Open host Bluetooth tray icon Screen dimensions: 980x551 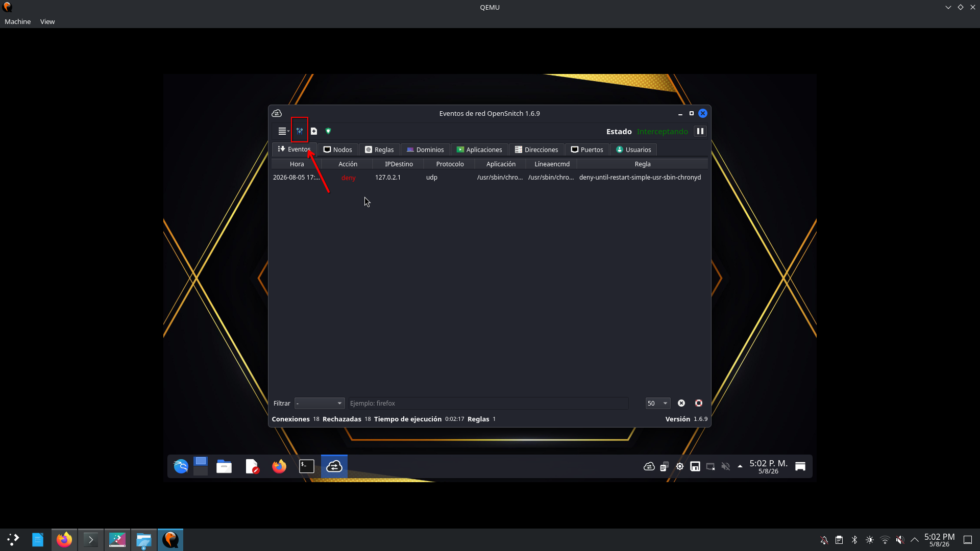tap(854, 540)
